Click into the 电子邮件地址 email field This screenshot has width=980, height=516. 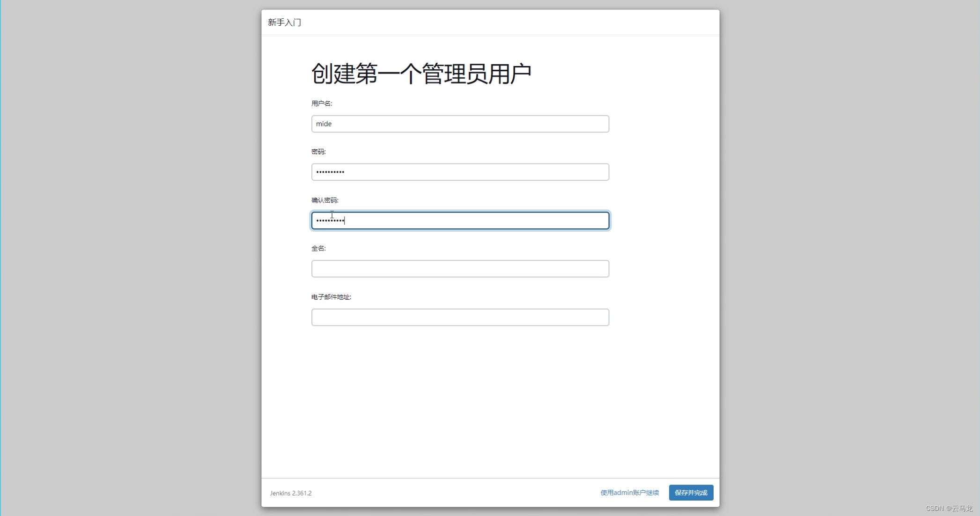(460, 317)
